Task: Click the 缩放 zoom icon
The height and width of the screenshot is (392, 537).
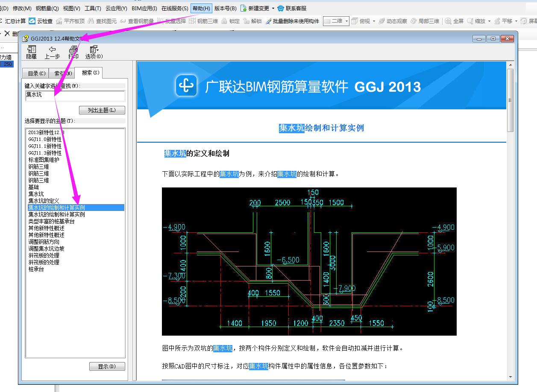Action: (x=470, y=21)
